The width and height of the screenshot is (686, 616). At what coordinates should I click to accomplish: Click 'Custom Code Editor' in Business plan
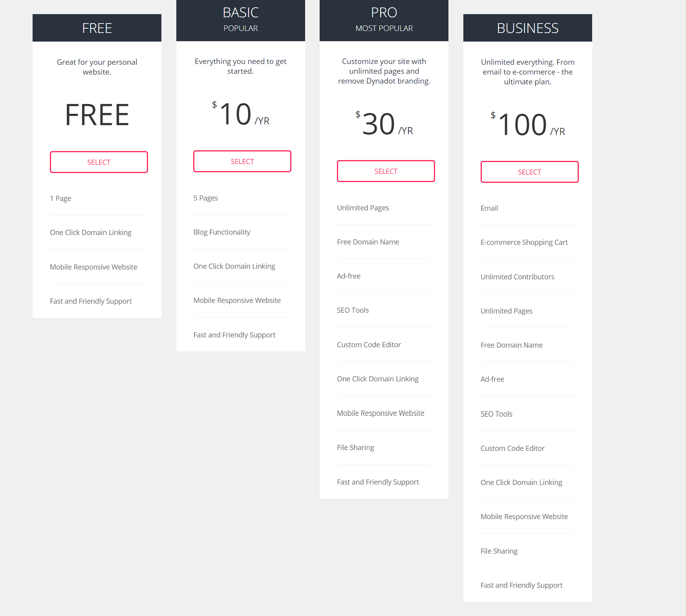click(512, 448)
